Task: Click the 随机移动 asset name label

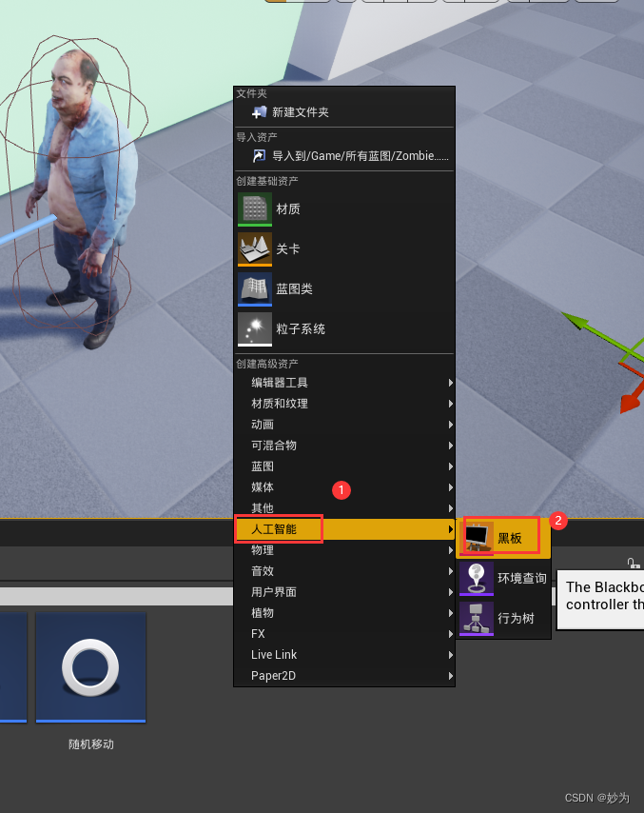Action: [91, 744]
